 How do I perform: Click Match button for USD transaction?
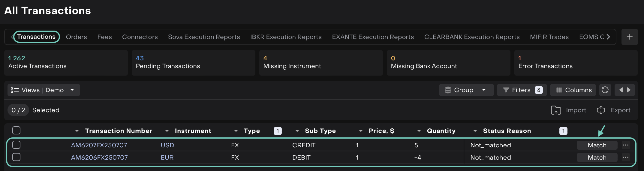point(597,145)
